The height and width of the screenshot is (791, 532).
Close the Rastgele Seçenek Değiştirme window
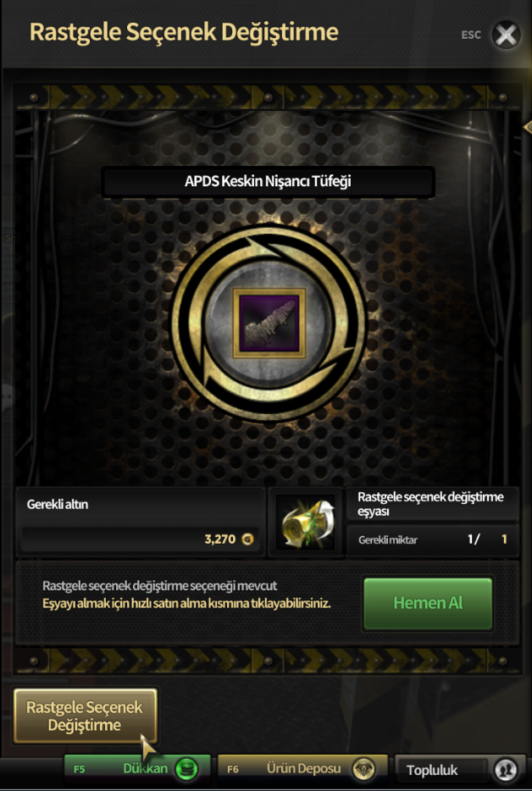coord(506,35)
